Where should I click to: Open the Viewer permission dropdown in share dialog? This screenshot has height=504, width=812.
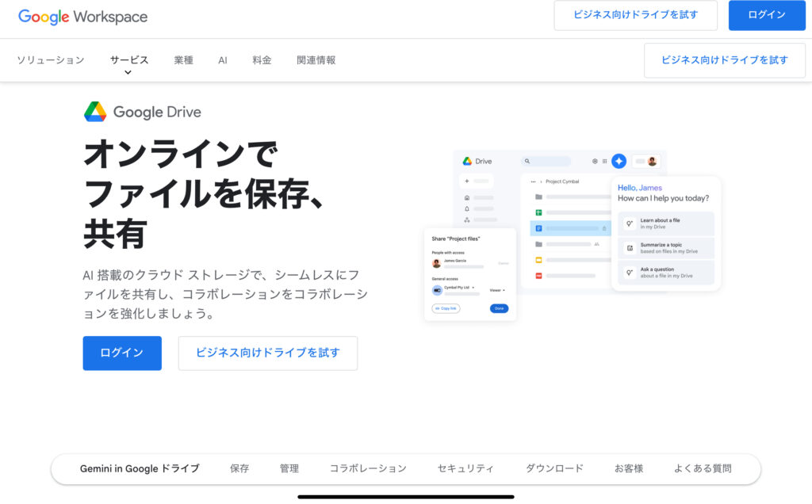497,290
